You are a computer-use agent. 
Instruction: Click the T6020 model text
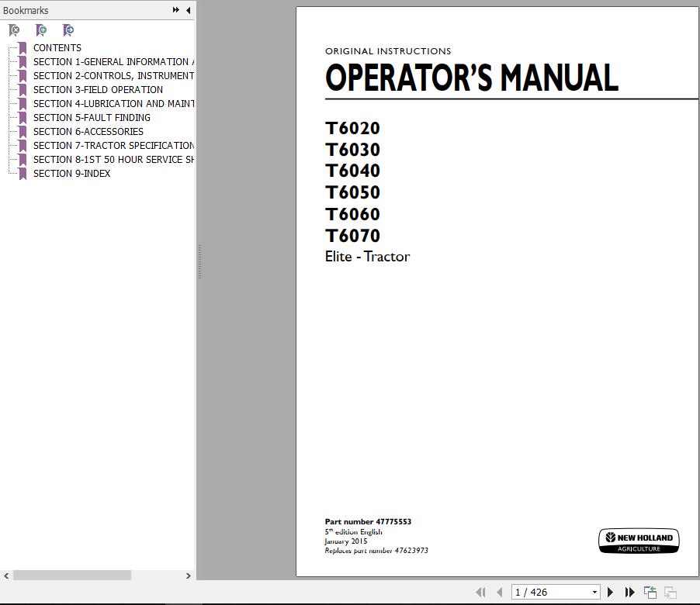(x=352, y=129)
